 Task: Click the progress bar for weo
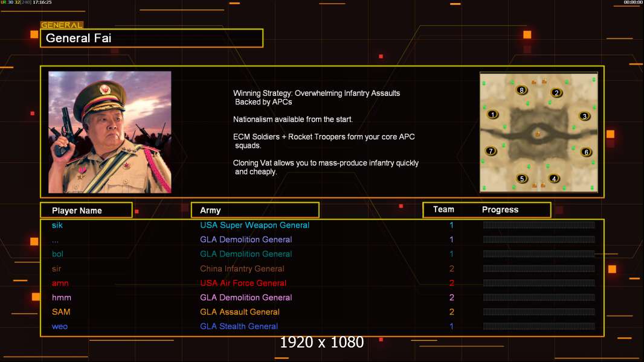[x=539, y=326]
